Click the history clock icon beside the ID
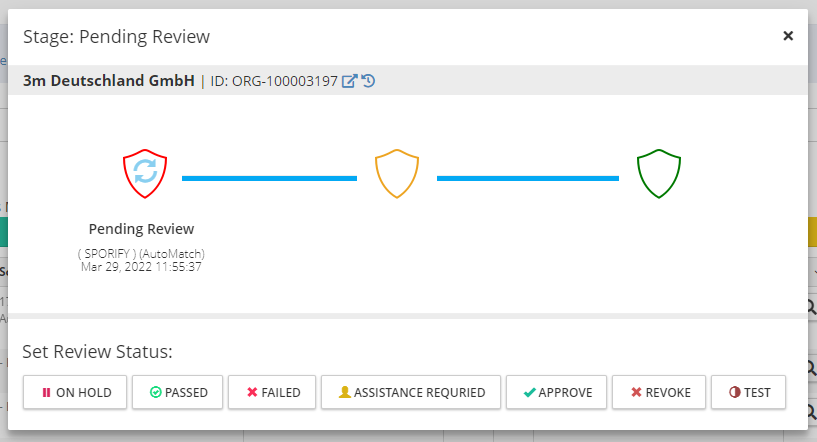 368,81
